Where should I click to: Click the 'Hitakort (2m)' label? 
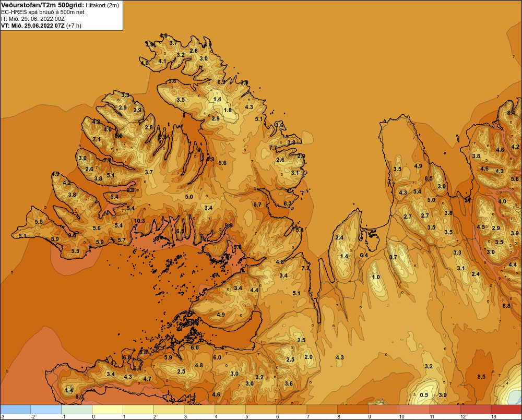(102, 5)
